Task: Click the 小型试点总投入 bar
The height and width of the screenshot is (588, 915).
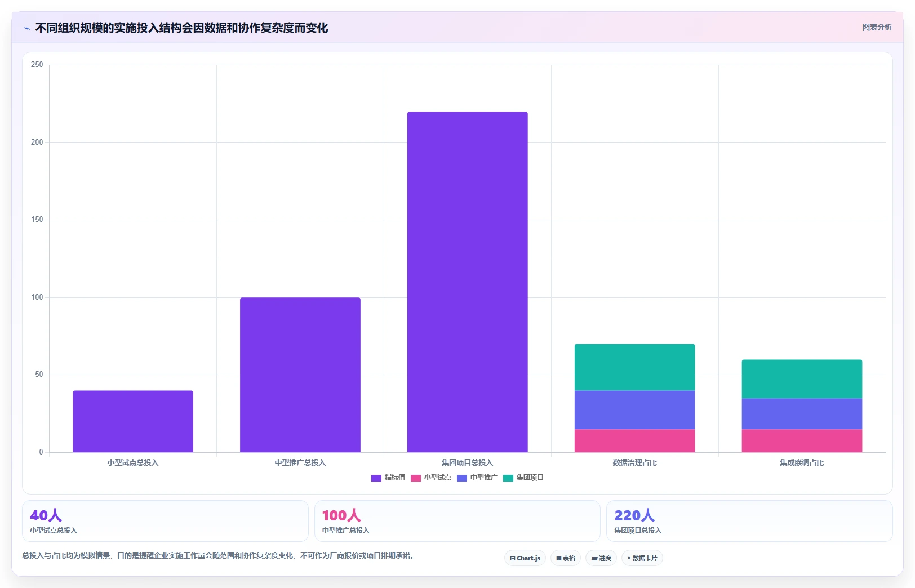Action: (133, 421)
